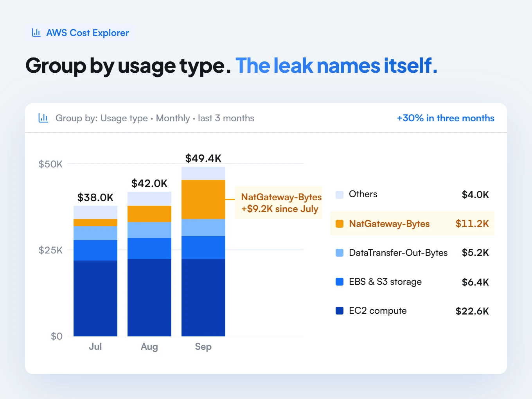Click the headline The leak names itself
Viewport: 532px width, 399px height.
[336, 65]
